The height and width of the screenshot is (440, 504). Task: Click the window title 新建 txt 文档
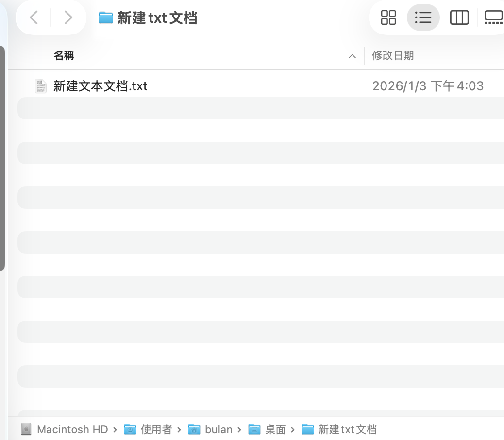pos(157,18)
